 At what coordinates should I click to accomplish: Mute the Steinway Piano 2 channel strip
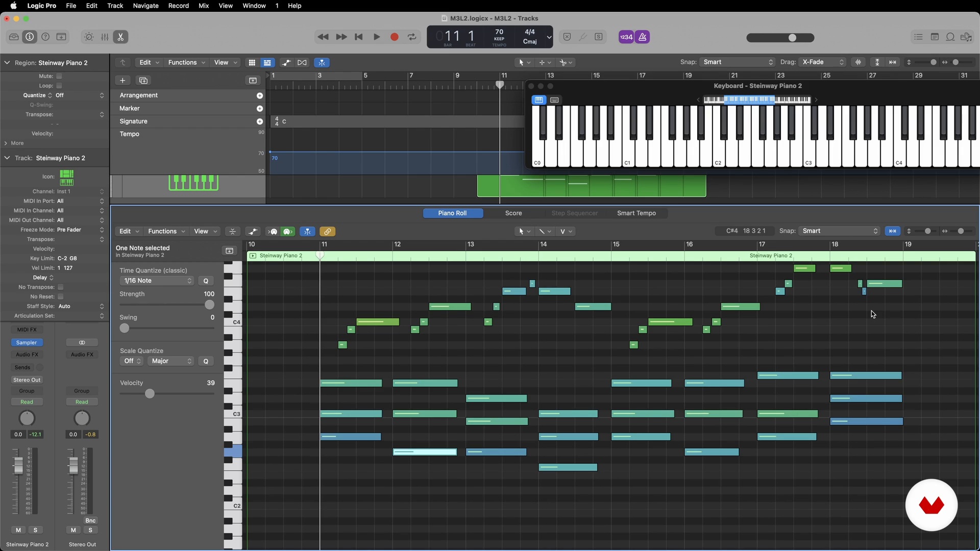(x=18, y=530)
